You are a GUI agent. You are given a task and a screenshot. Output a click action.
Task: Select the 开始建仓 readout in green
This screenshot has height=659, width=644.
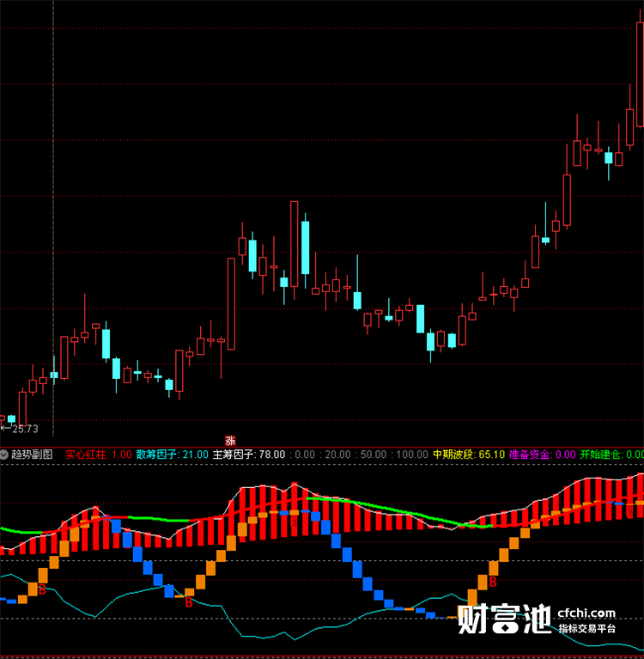click(611, 455)
